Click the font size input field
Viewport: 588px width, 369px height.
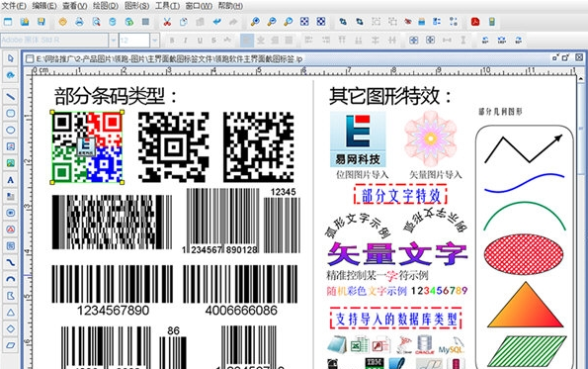(134, 41)
